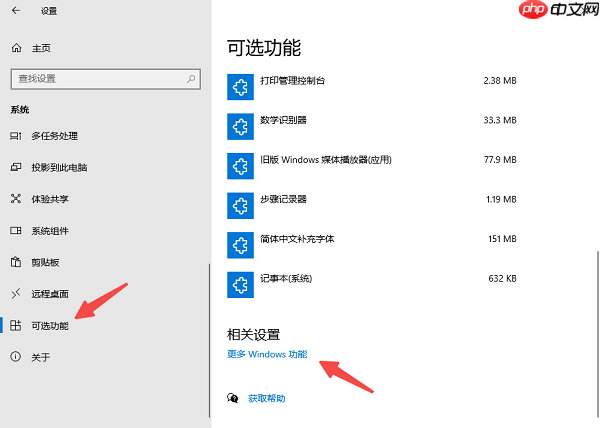Select 多任务处理 in the sidebar
The height and width of the screenshot is (428, 600).
point(55,136)
